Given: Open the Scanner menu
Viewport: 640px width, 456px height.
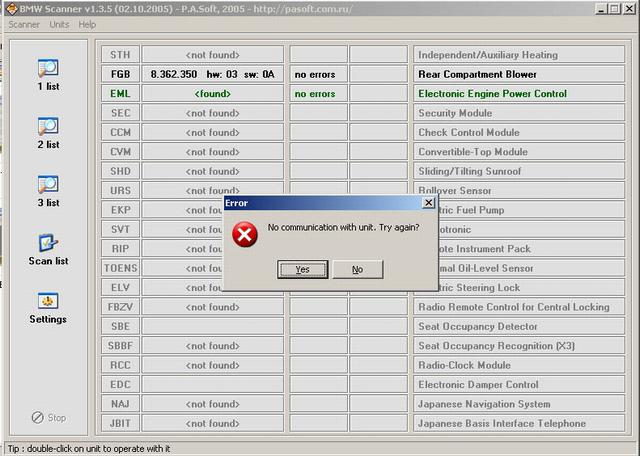Looking at the screenshot, I should click(23, 24).
